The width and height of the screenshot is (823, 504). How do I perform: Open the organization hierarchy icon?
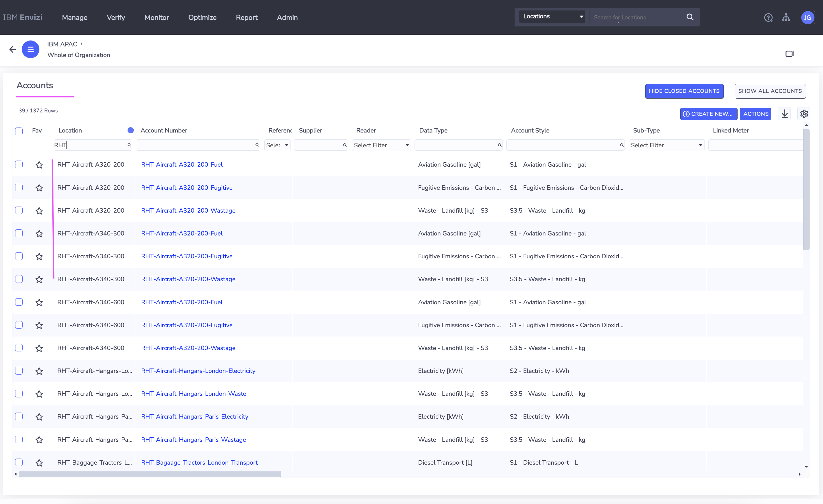tap(786, 17)
